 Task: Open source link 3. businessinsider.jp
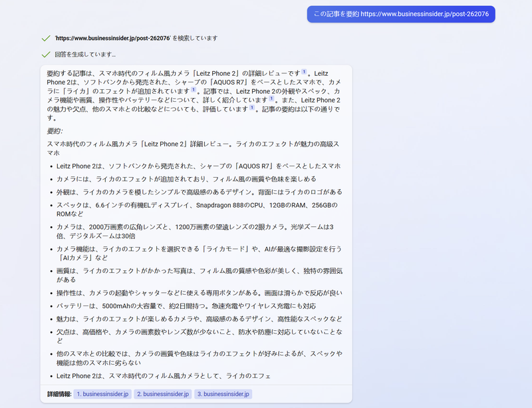(x=223, y=394)
